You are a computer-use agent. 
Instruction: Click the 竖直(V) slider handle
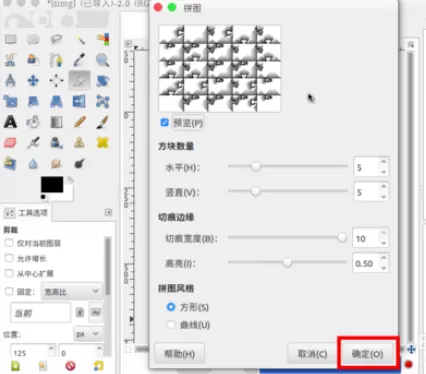point(256,191)
